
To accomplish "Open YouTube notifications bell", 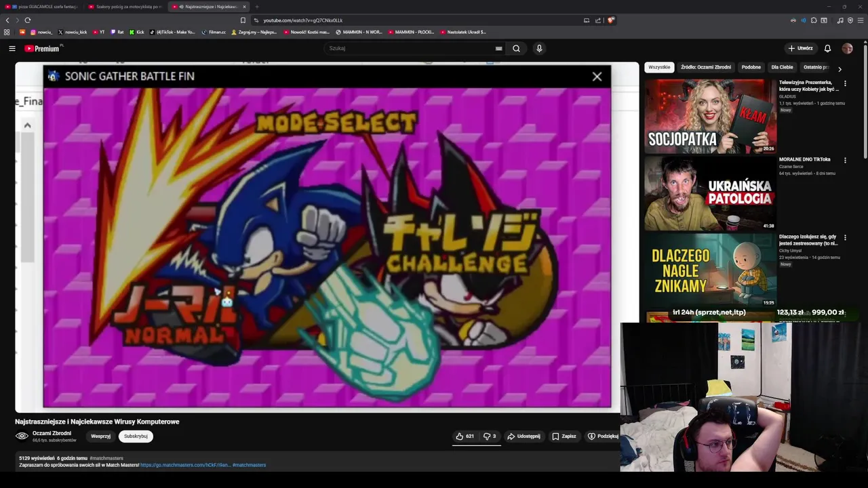I will pyautogui.click(x=827, y=48).
